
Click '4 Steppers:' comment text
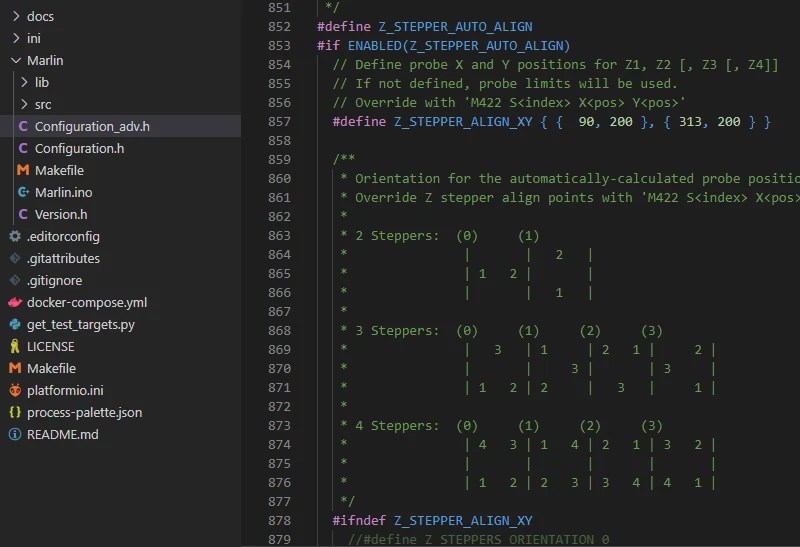[397, 426]
